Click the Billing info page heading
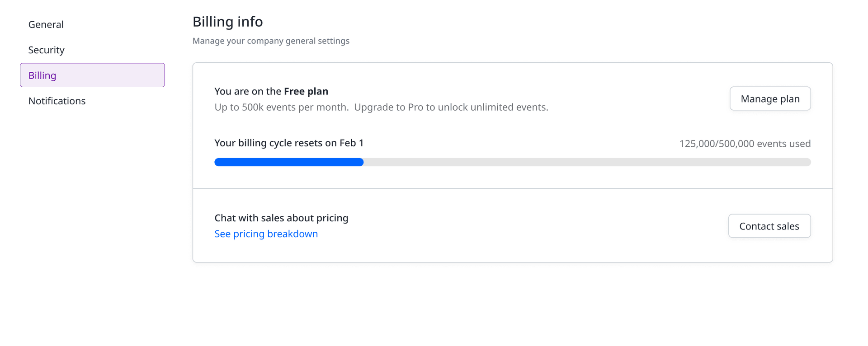This screenshot has height=346, width=868. click(x=227, y=22)
